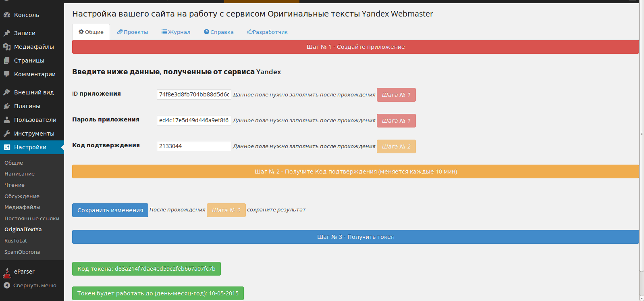This screenshot has width=644, height=301.
Task: Click the Свернуть меню collapse arrow icon
Action: coord(7,285)
